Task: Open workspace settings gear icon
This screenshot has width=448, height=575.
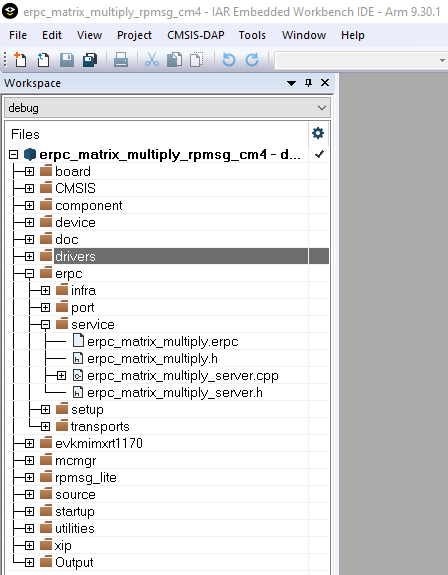Action: click(x=318, y=133)
